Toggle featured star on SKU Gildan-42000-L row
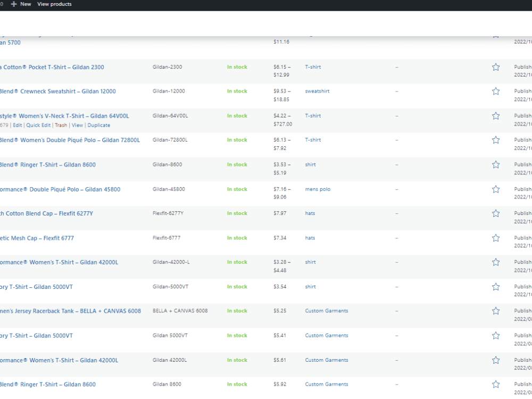The height and width of the screenshot is (399, 532). [x=496, y=262]
